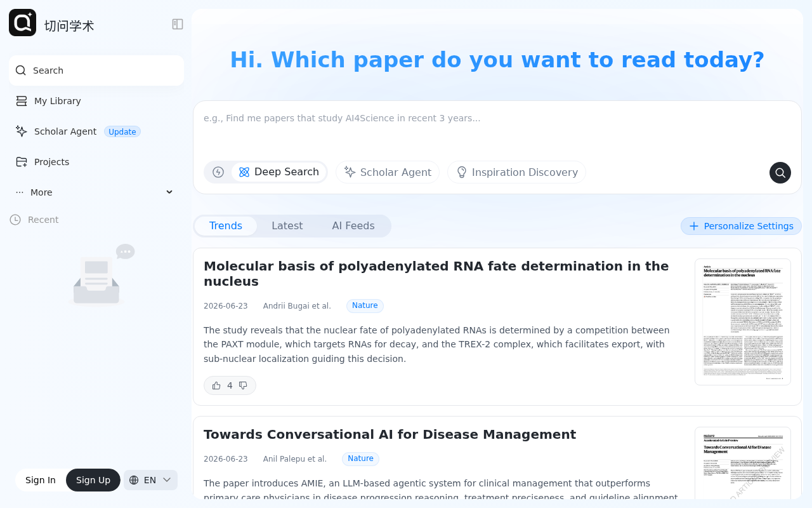
Task: Switch to the Latest tab
Action: [287, 226]
